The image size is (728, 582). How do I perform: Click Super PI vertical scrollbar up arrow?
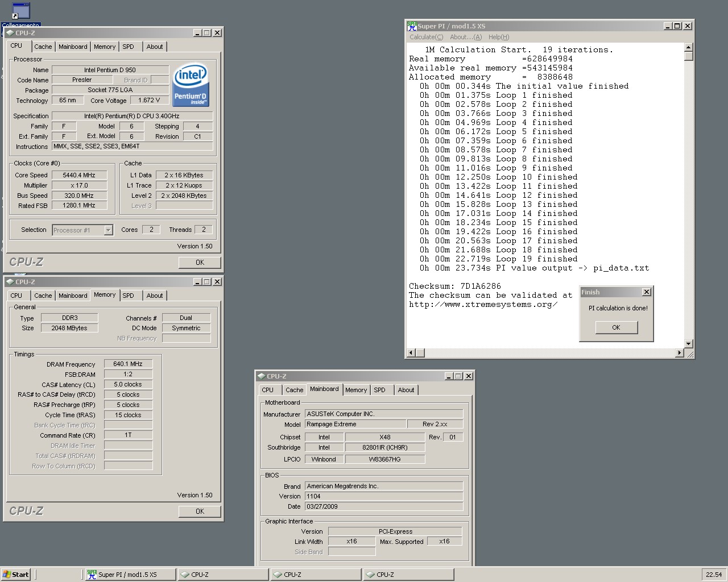688,48
